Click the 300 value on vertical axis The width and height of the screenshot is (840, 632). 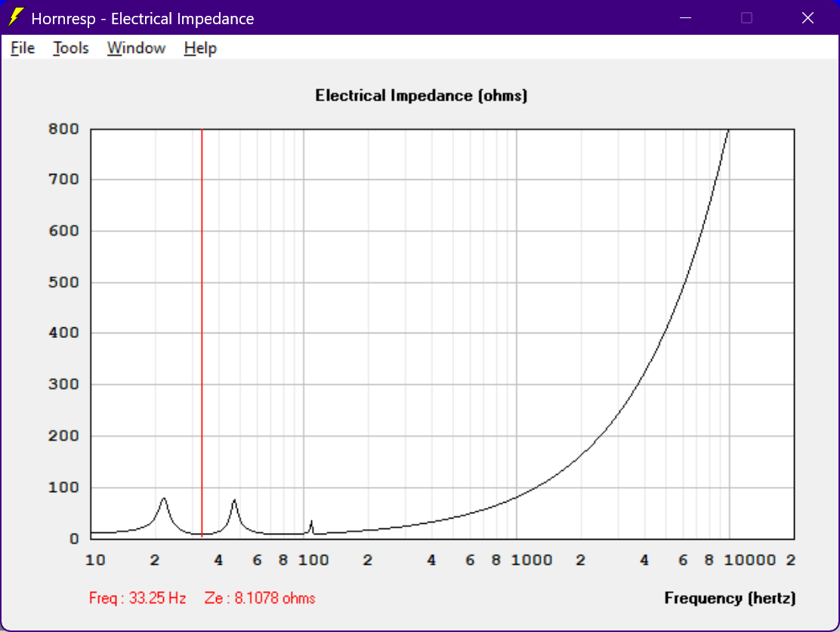tap(63, 384)
